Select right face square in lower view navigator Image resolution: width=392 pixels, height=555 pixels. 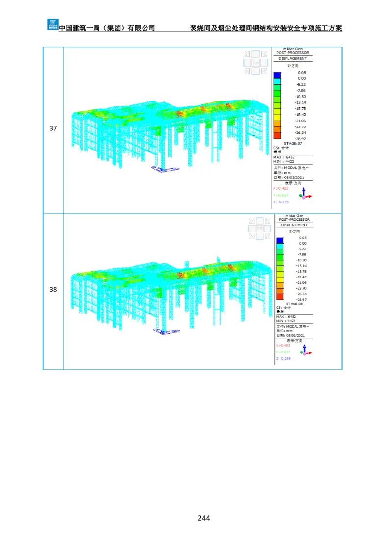point(268,229)
